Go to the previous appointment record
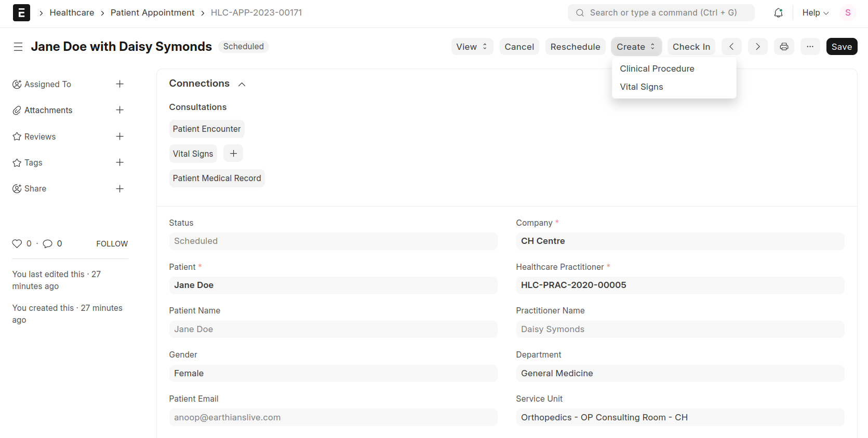Viewport: 868px width, 438px height. [731, 47]
